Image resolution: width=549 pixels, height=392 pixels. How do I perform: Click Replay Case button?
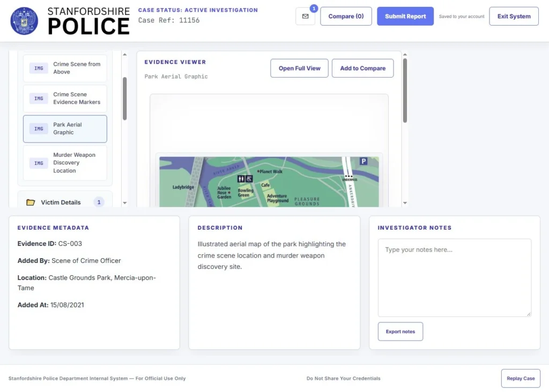(x=521, y=379)
